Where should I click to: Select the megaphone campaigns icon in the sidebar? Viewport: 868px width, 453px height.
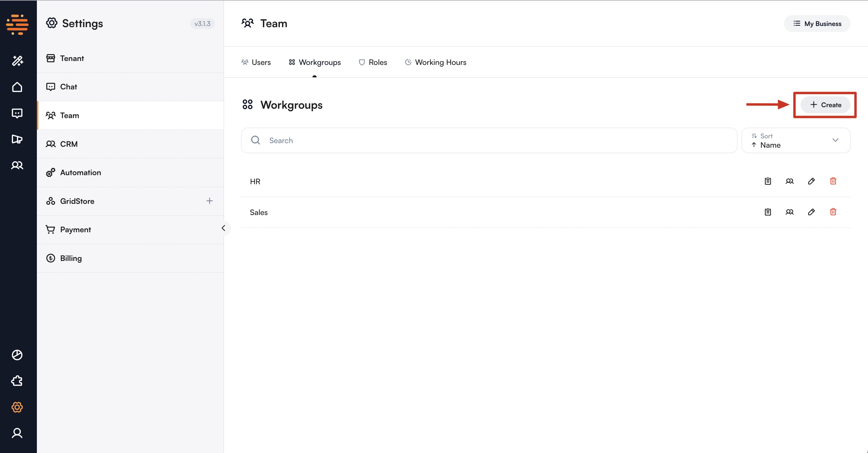17,139
